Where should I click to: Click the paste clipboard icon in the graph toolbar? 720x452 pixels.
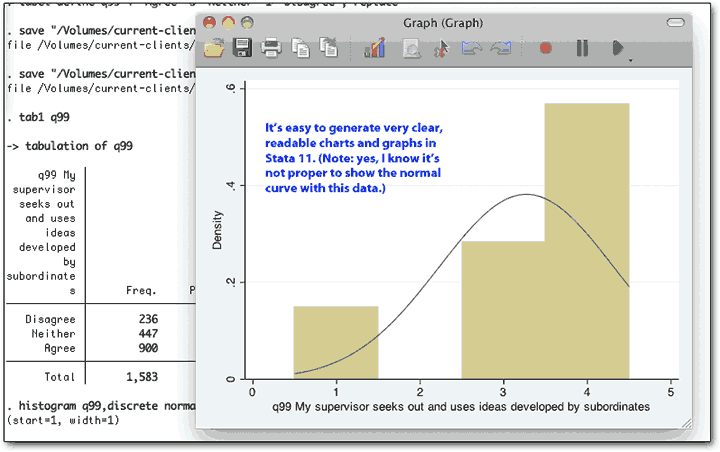[329, 47]
